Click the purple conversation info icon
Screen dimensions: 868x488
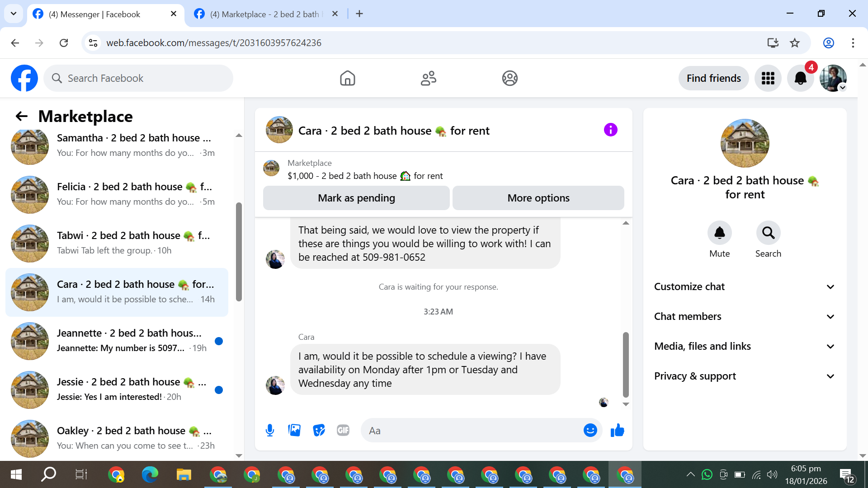(610, 130)
